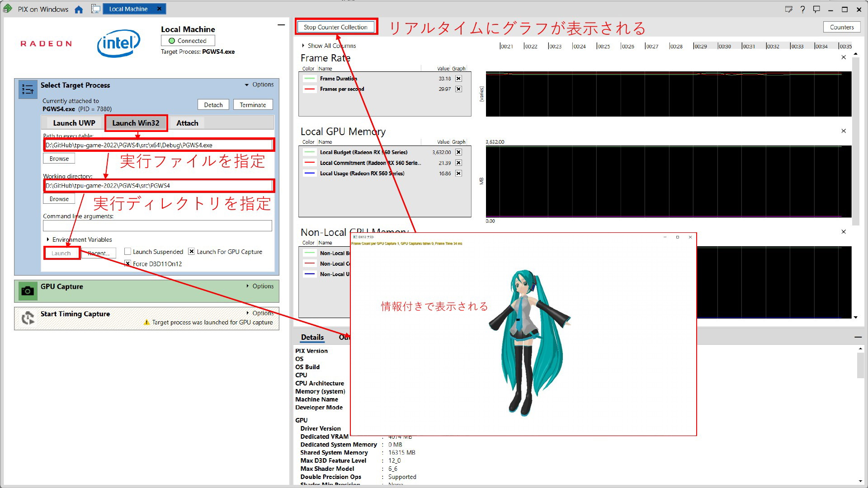This screenshot has height=488, width=868.
Task: Click the GPU Capture camera icon
Action: 28,291
